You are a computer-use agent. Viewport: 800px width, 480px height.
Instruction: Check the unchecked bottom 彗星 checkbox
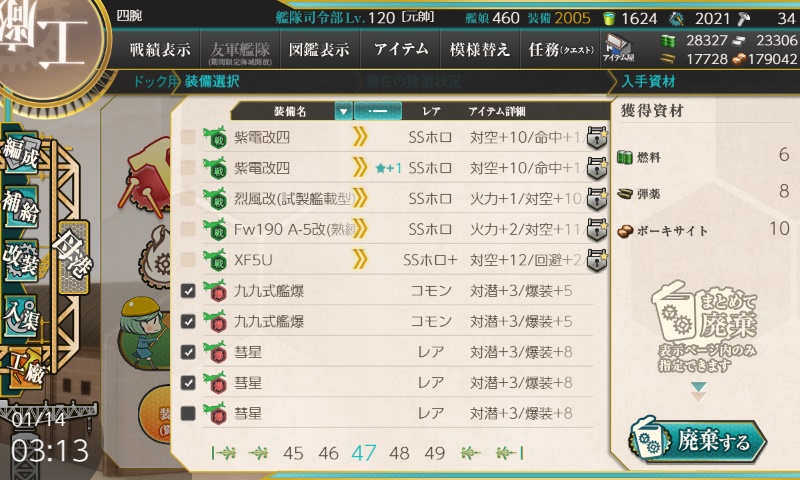188,413
